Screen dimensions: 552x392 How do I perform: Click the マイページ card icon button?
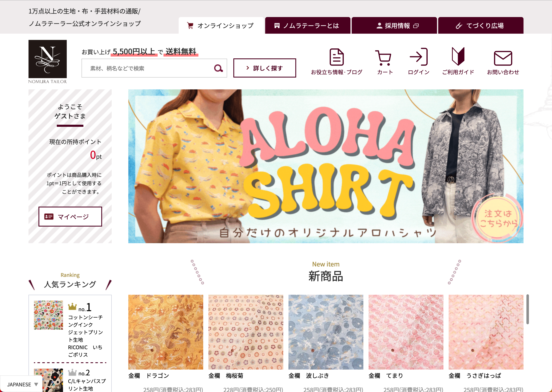click(70, 217)
